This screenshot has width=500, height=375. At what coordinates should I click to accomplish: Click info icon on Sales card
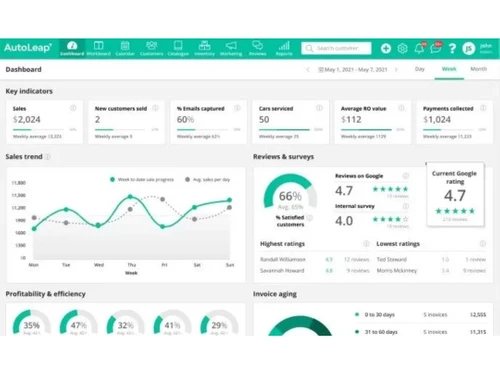pos(73,108)
